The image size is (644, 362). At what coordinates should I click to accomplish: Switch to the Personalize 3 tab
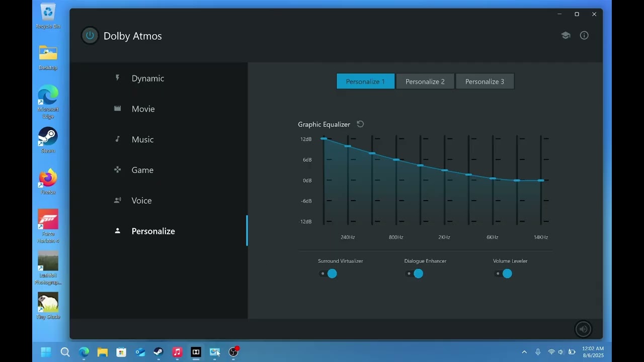[x=485, y=81]
